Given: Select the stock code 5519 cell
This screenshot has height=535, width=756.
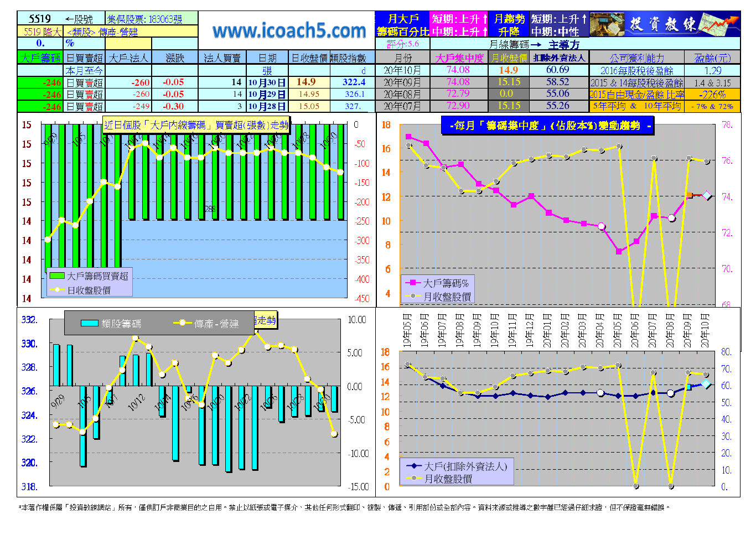Looking at the screenshot, I should (40, 19).
